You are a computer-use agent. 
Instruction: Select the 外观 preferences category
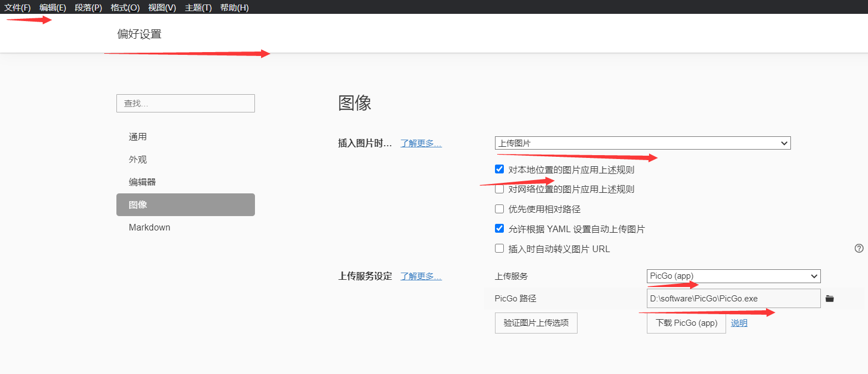tap(186, 160)
